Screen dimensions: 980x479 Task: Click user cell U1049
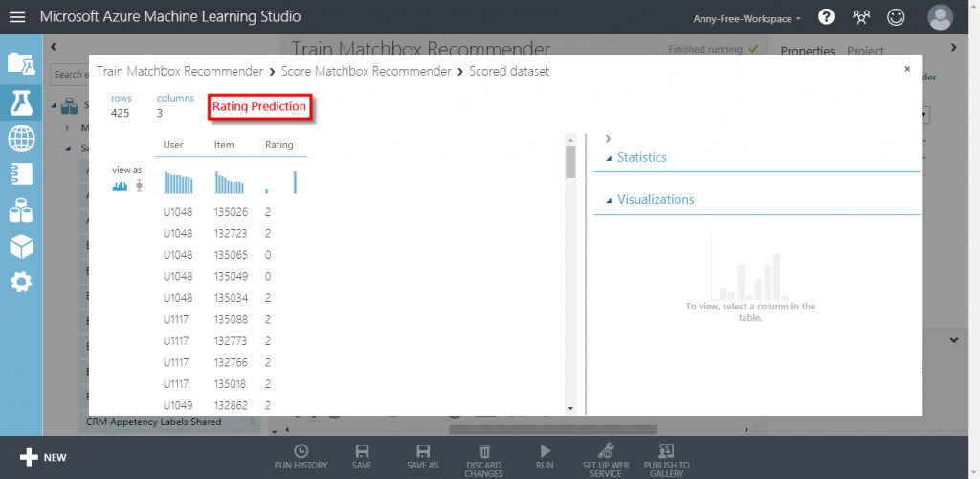(178, 405)
